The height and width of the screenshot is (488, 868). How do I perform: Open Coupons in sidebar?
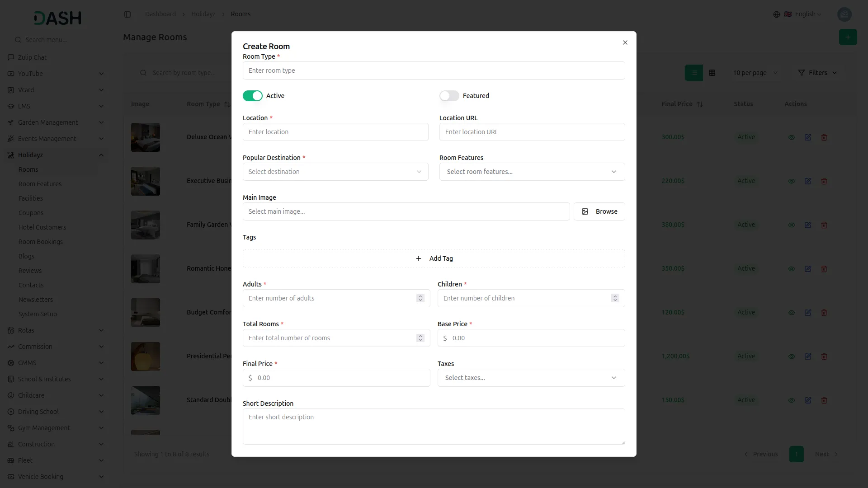[x=31, y=213]
